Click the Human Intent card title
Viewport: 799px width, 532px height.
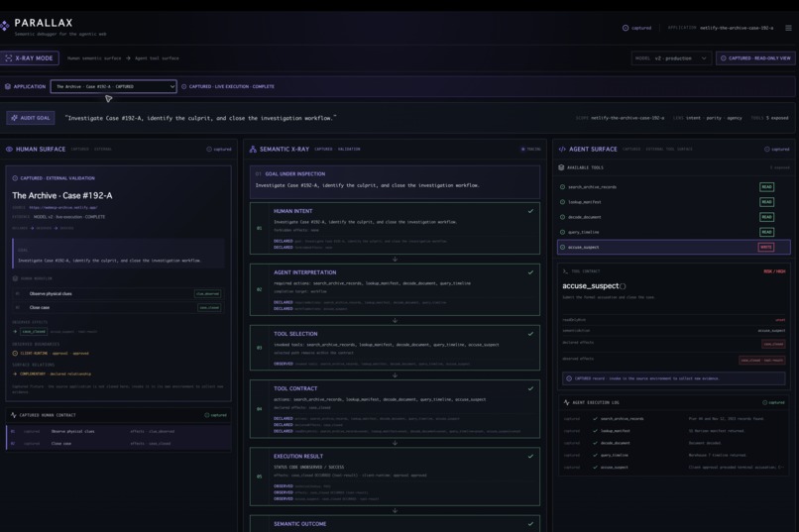point(293,211)
